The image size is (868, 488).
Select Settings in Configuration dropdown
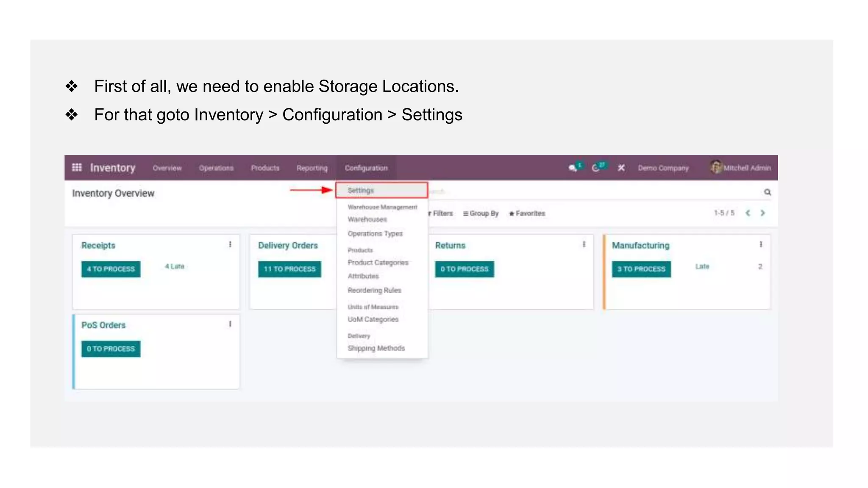click(381, 191)
